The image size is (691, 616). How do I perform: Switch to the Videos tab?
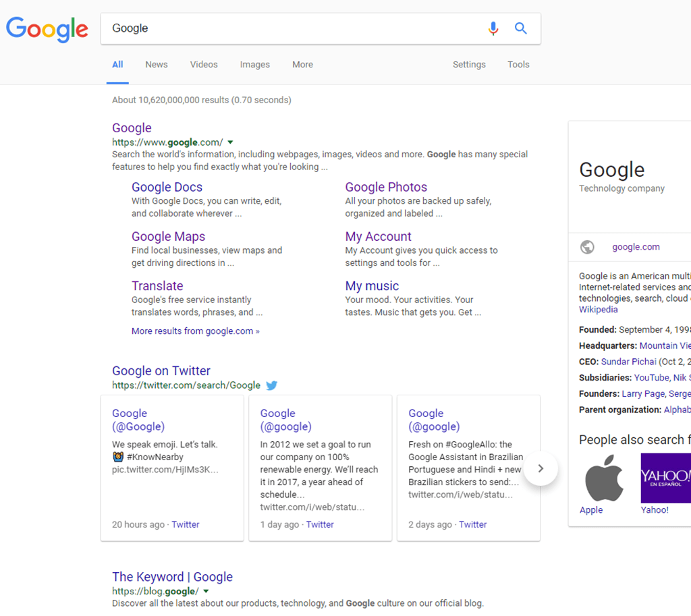pyautogui.click(x=204, y=64)
